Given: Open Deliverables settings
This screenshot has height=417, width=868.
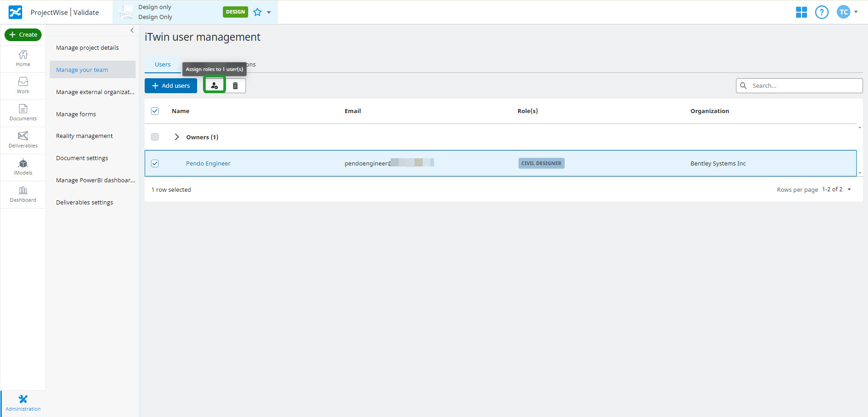Looking at the screenshot, I should click(x=93, y=202).
